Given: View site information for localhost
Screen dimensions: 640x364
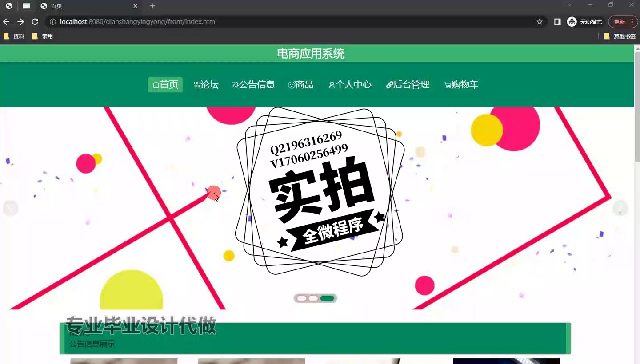Looking at the screenshot, I should 52,22.
